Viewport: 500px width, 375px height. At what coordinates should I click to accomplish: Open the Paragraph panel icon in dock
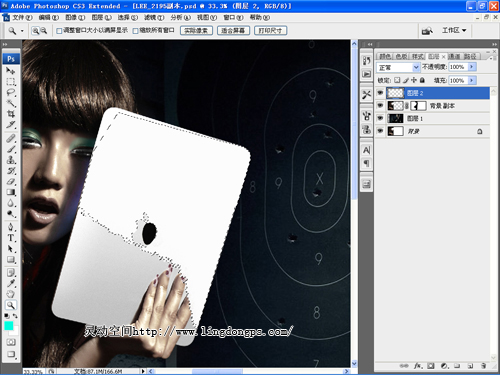coord(366,163)
